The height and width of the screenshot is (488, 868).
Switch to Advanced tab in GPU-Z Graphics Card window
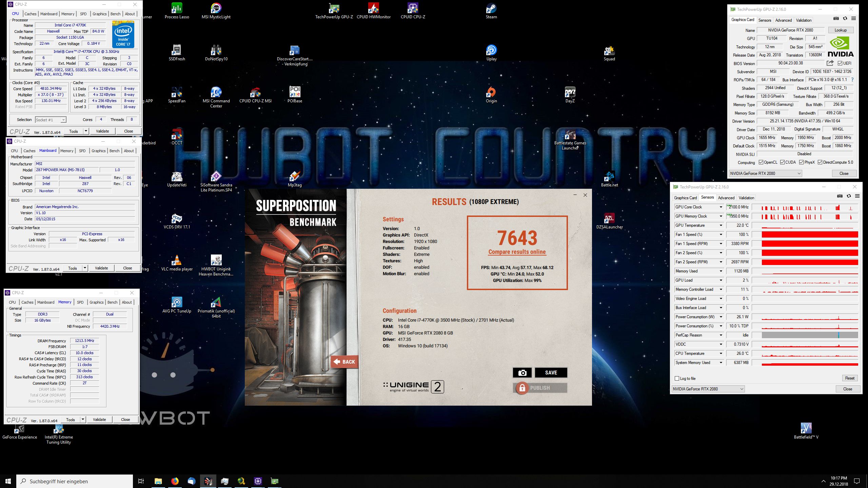click(784, 20)
